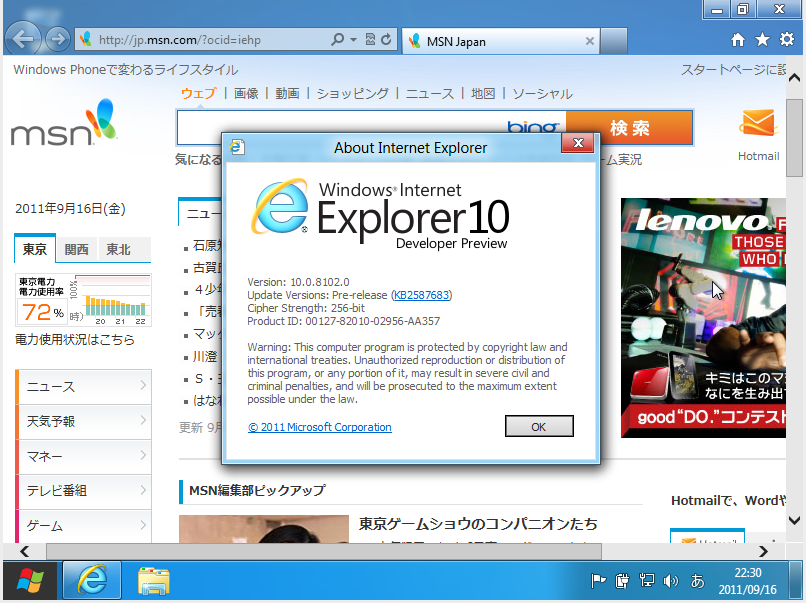Click Internet Explorer taskbar icon
Image resolution: width=806 pixels, height=603 pixels.
coord(92,580)
